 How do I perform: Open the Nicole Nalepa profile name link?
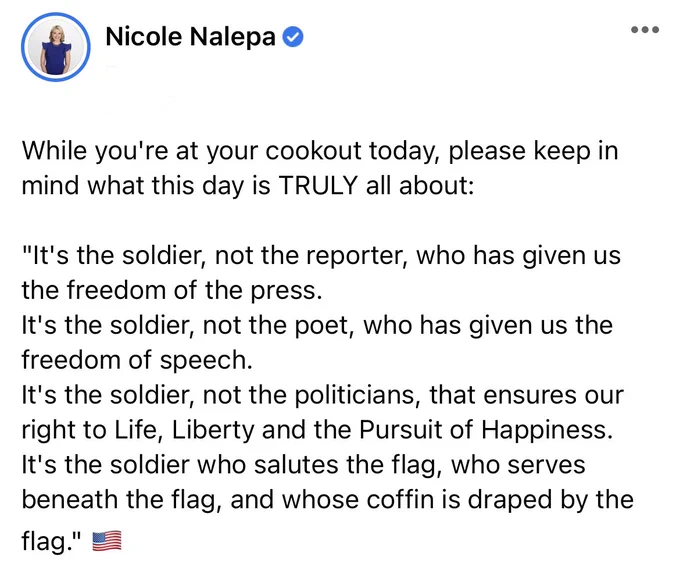[190, 36]
